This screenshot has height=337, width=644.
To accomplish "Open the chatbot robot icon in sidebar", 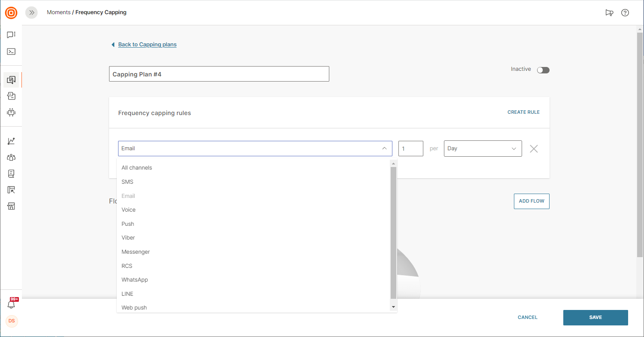I will [x=11, y=112].
